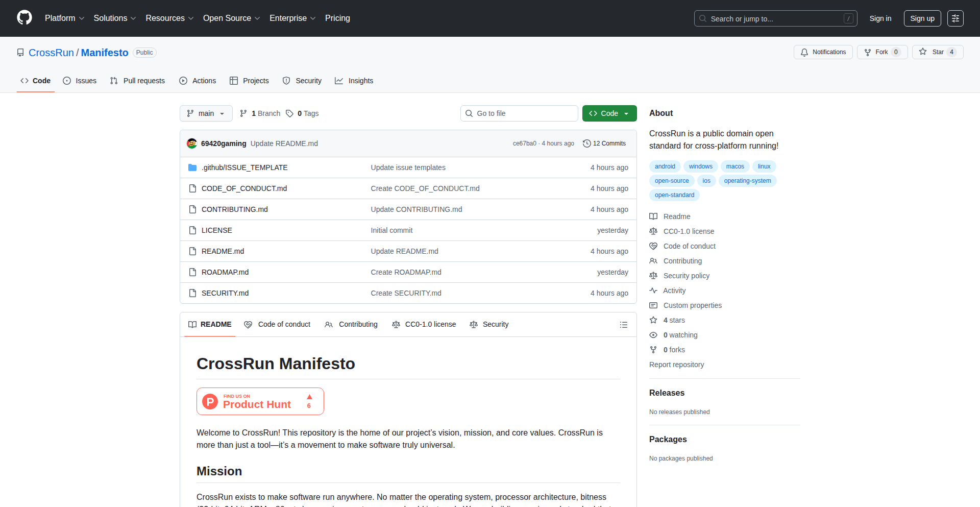View commit history clock icon
The height and width of the screenshot is (507, 980).
tap(587, 143)
